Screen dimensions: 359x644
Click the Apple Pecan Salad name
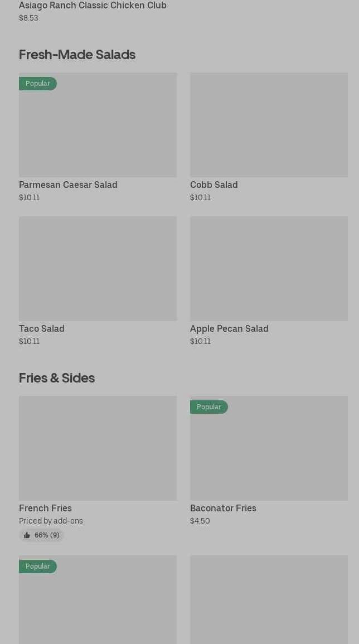pyautogui.click(x=229, y=328)
